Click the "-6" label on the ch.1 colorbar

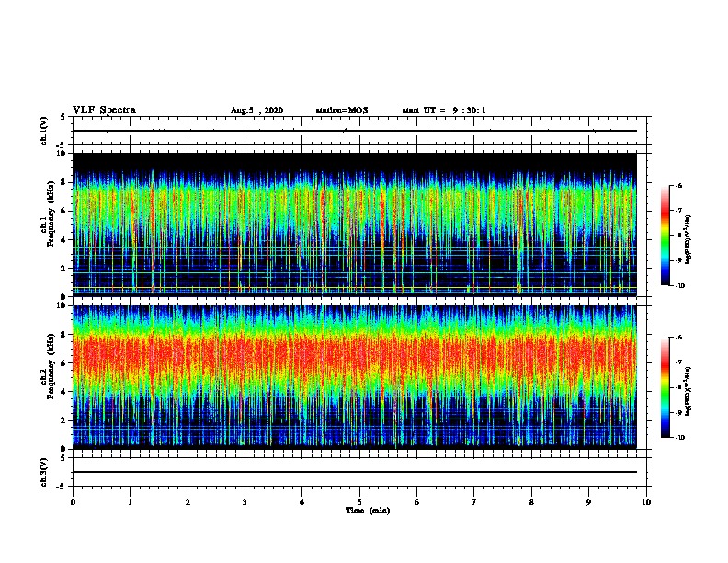click(678, 185)
